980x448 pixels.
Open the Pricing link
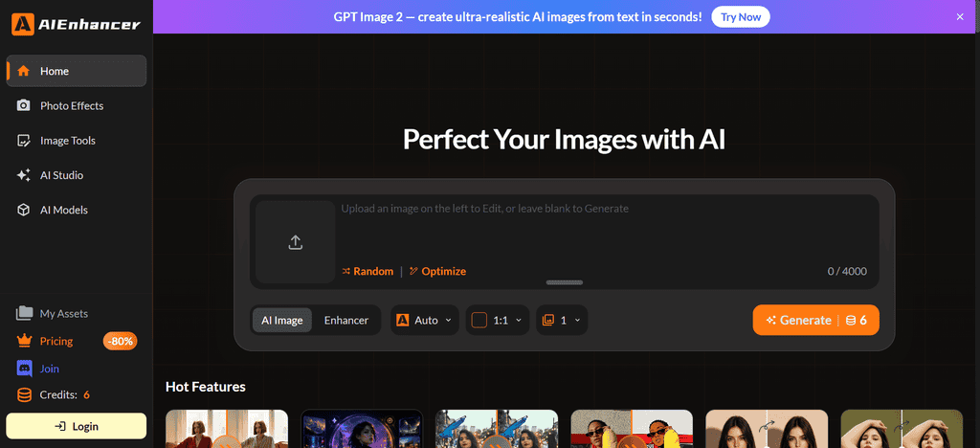pyautogui.click(x=56, y=341)
